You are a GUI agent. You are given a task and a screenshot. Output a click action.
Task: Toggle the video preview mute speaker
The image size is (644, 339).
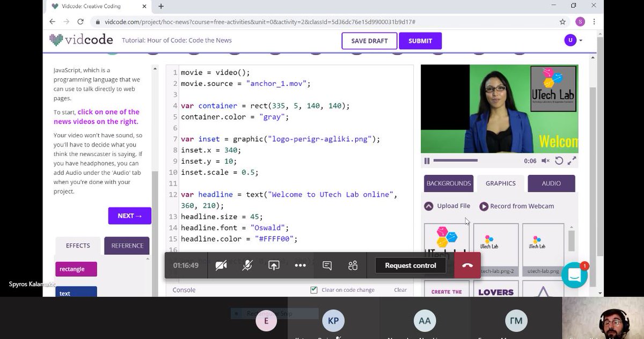[x=546, y=161]
